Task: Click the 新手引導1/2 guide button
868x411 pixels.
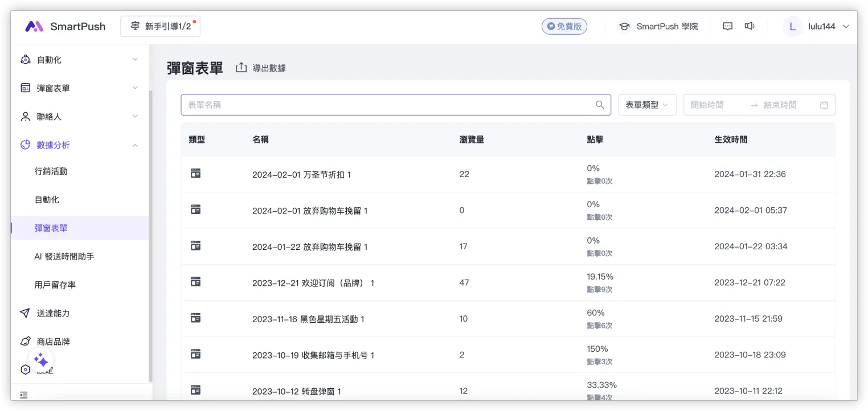Action: pyautogui.click(x=160, y=26)
